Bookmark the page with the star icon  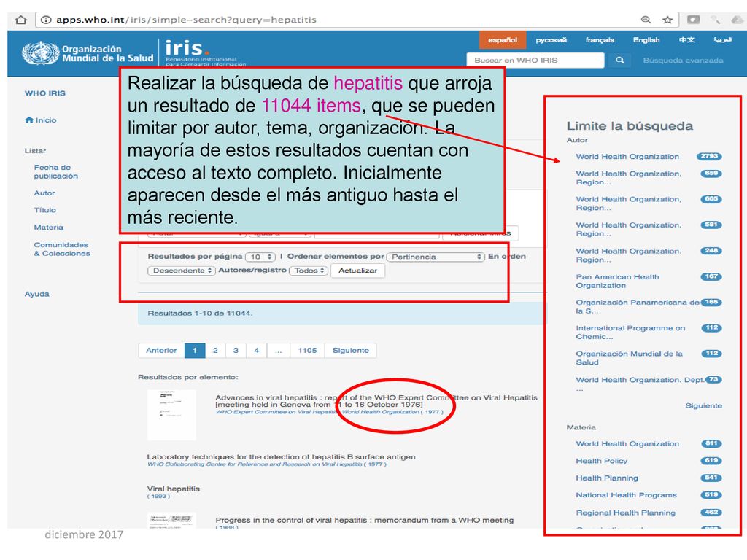667,20
